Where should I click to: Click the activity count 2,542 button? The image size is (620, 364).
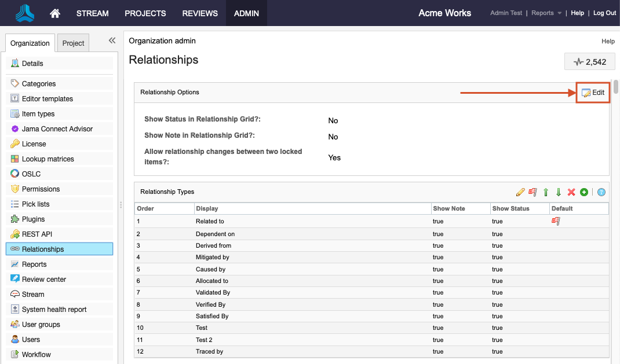589,62
